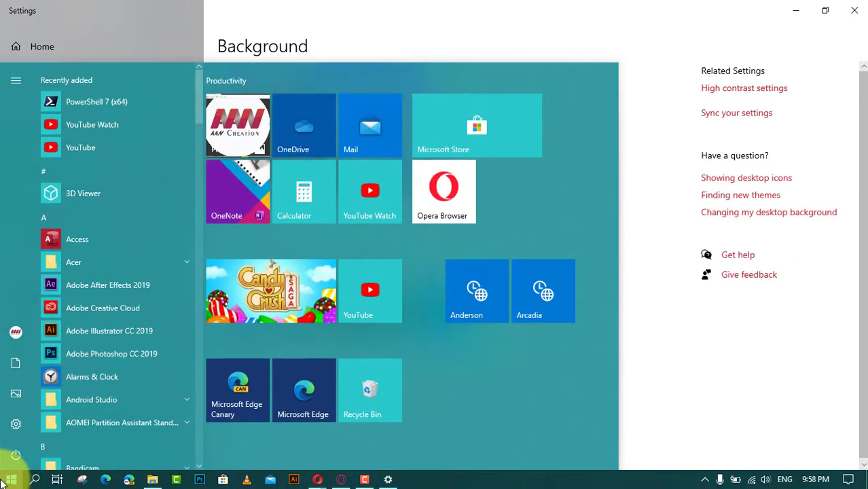Open the Calculator tile
868x489 pixels.
pos(304,192)
